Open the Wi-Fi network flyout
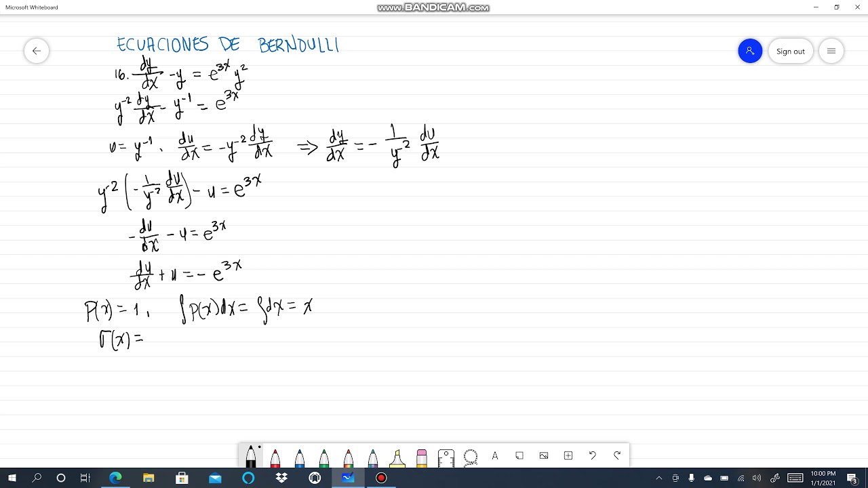The image size is (868, 488). click(741, 478)
